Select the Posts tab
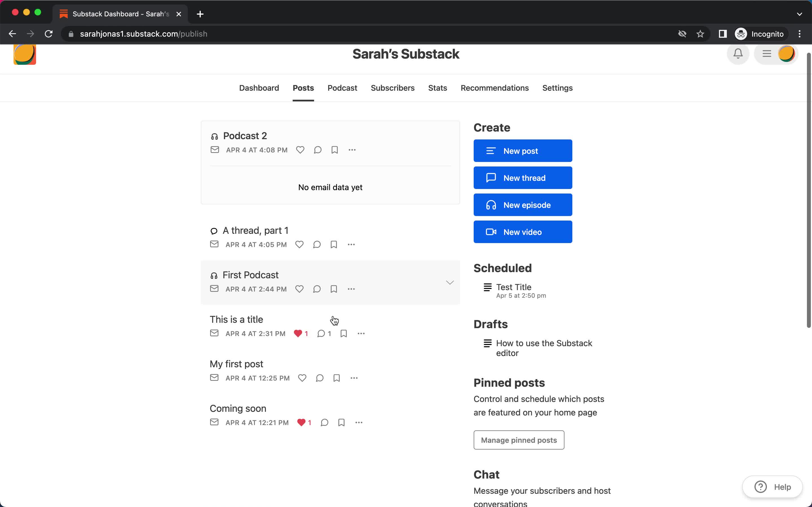The image size is (812, 507). tap(303, 88)
